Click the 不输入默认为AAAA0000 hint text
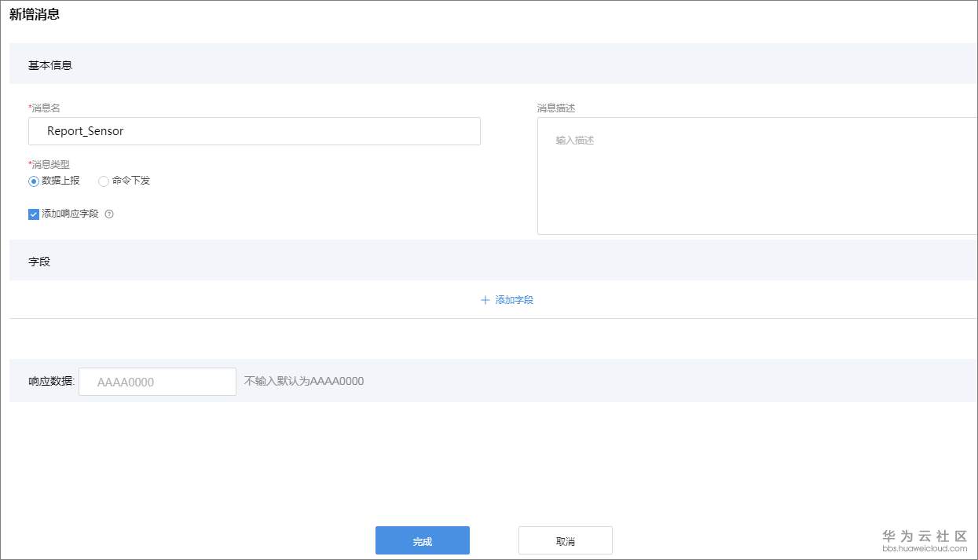Viewport: 978px width, 560px height. (x=304, y=381)
